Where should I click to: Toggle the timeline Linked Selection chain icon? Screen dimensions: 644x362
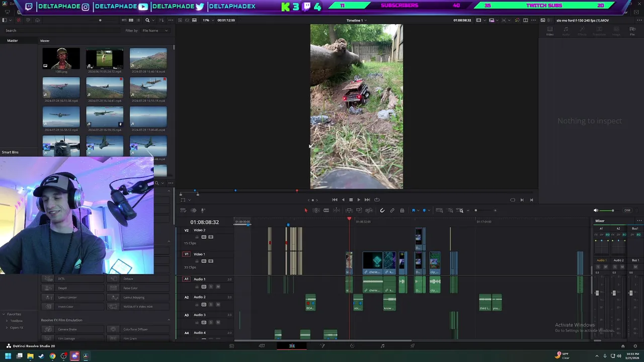pyautogui.click(x=392, y=210)
